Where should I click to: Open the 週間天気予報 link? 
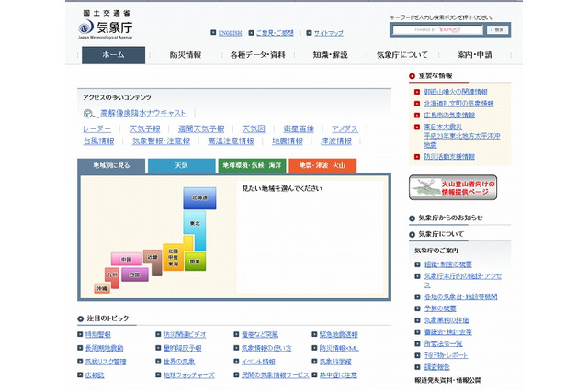click(x=201, y=129)
